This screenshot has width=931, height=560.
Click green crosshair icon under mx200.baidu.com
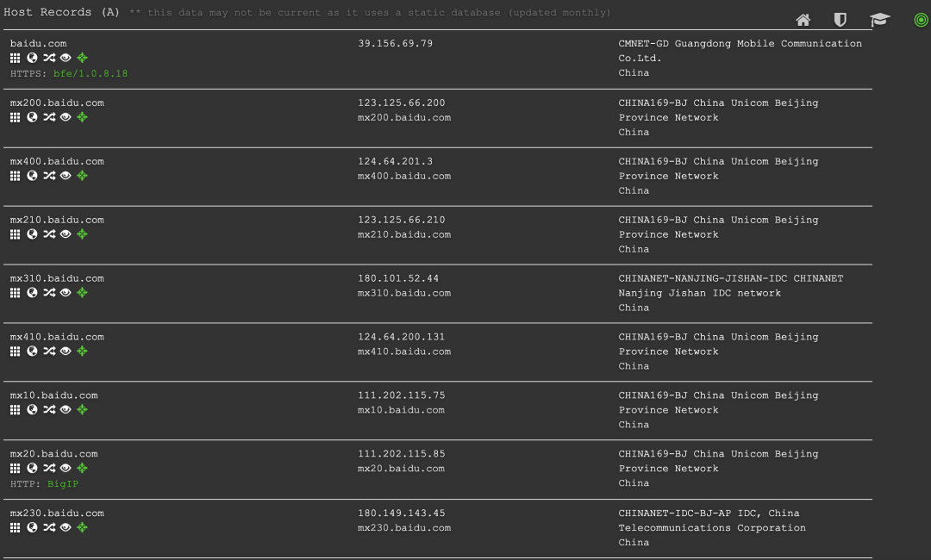(82, 117)
